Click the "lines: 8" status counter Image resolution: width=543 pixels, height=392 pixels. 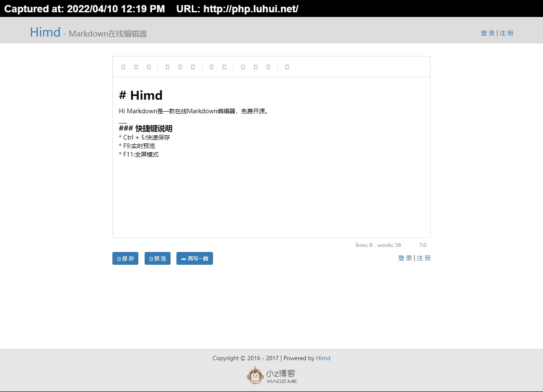(364, 245)
